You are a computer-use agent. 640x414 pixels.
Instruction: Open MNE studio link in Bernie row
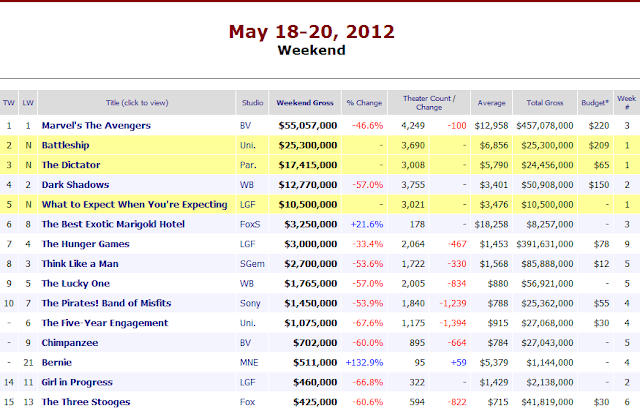point(249,362)
